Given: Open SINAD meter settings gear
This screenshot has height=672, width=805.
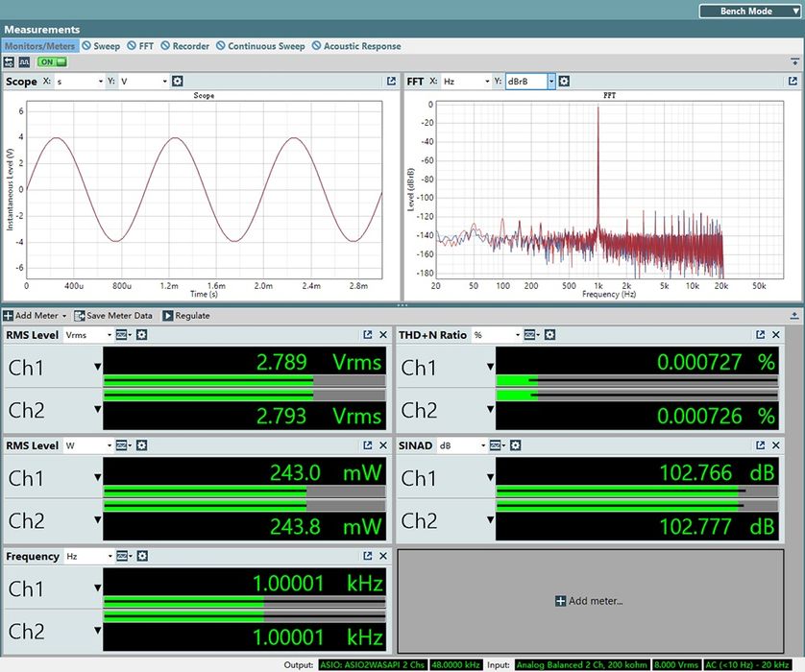Looking at the screenshot, I should [x=516, y=445].
